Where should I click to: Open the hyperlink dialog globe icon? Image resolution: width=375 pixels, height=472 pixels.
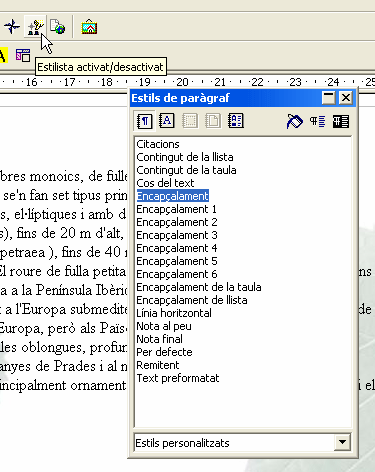click(x=58, y=27)
